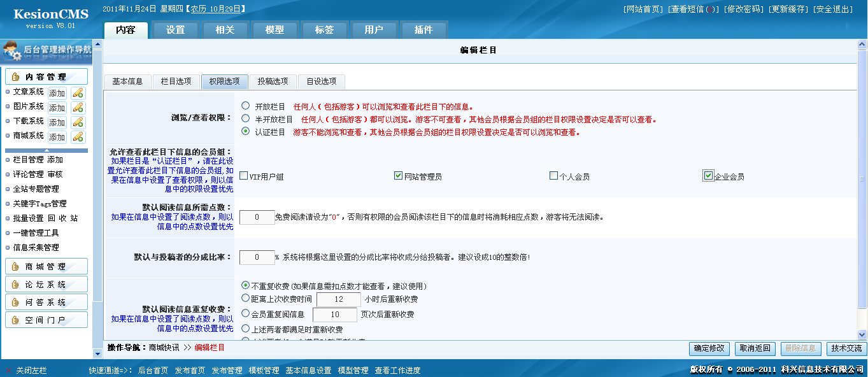This screenshot has height=377, width=868.
Task: Enable the VIP用户组 member group checkbox
Action: pyautogui.click(x=243, y=174)
